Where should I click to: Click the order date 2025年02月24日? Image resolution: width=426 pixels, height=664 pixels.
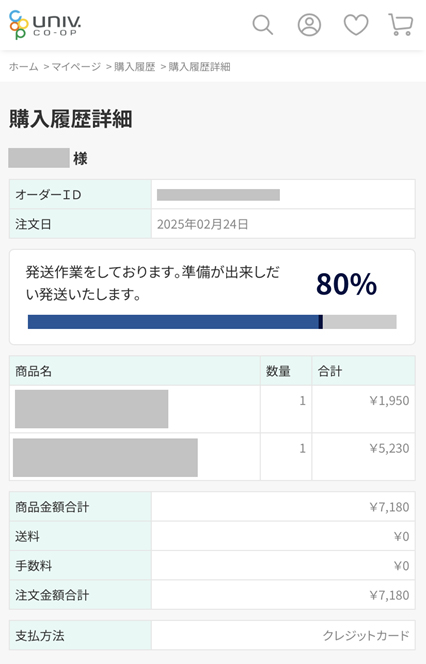point(202,224)
